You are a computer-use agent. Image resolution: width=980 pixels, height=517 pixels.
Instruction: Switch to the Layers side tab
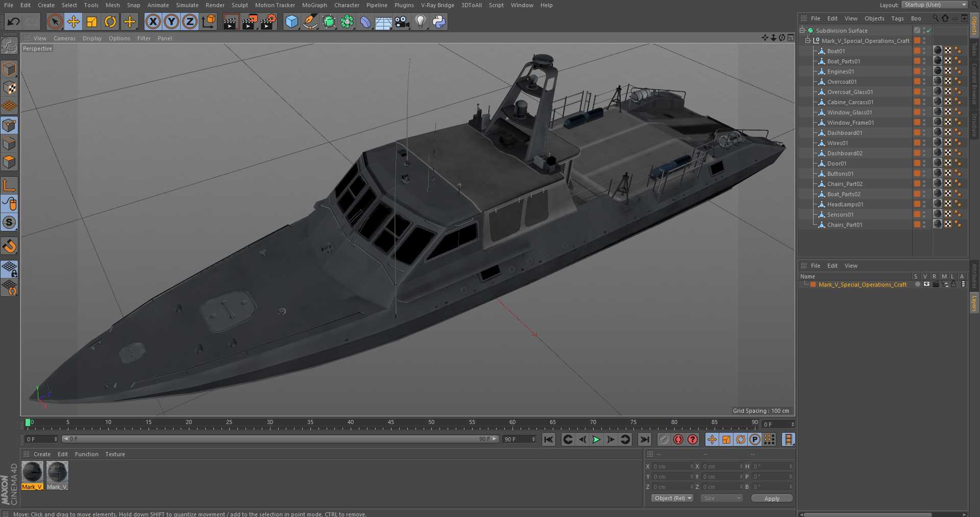(974, 303)
